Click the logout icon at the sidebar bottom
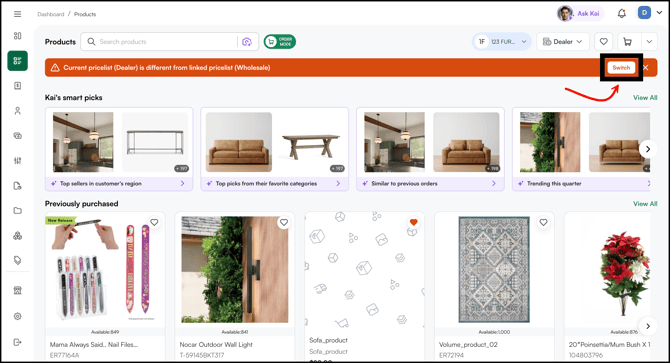670x363 pixels. pyautogui.click(x=18, y=342)
